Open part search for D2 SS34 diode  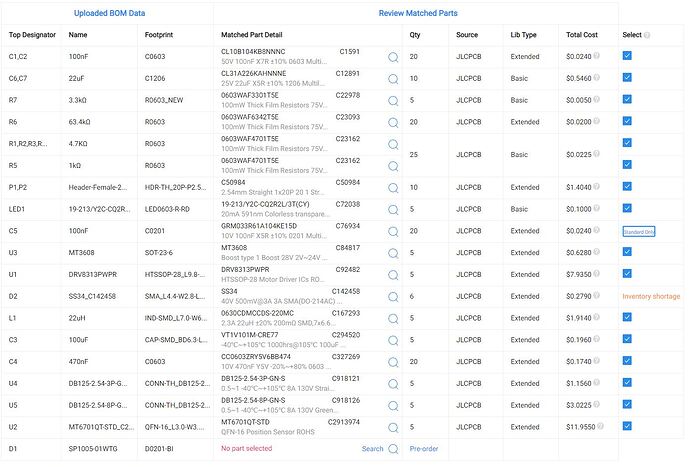(393, 297)
